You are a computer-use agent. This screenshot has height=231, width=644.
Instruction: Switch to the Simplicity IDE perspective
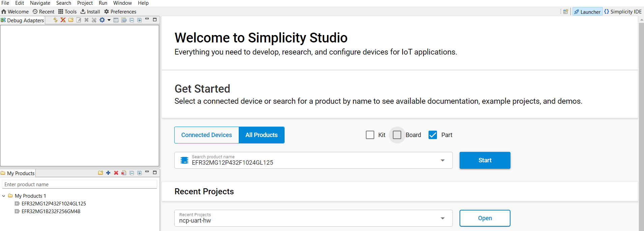coord(623,11)
